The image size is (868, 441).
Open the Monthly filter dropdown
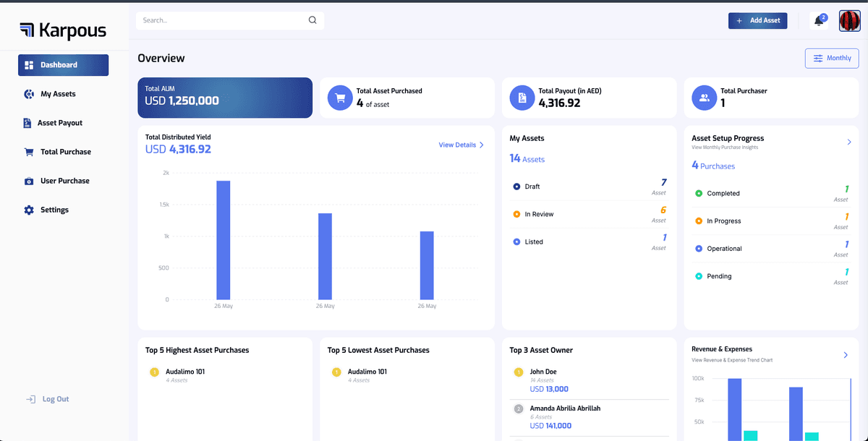click(x=832, y=59)
